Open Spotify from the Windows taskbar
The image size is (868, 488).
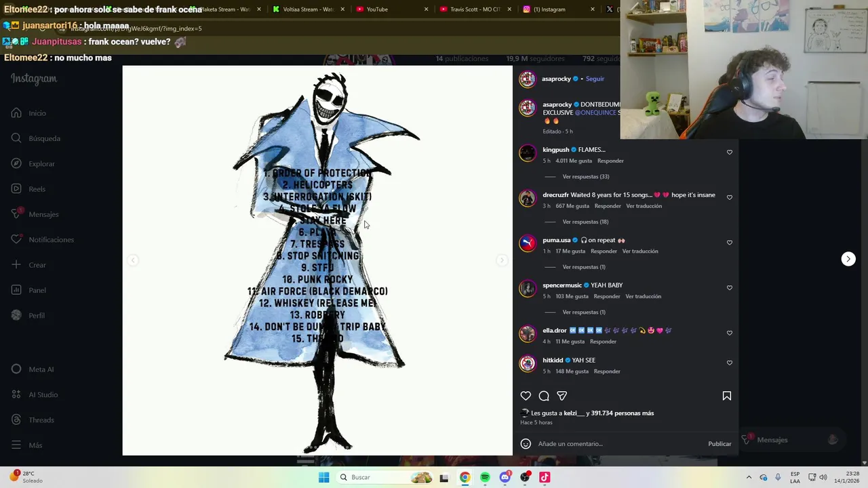(485, 478)
